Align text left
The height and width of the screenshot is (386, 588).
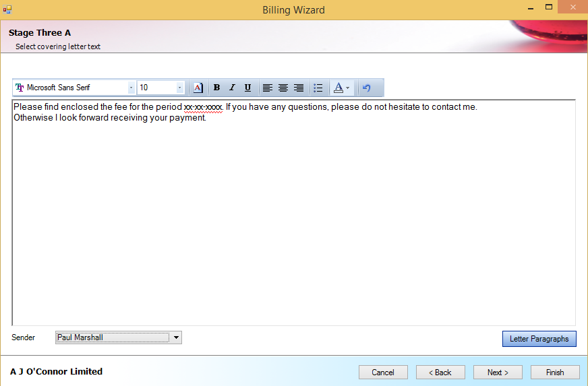pos(268,88)
